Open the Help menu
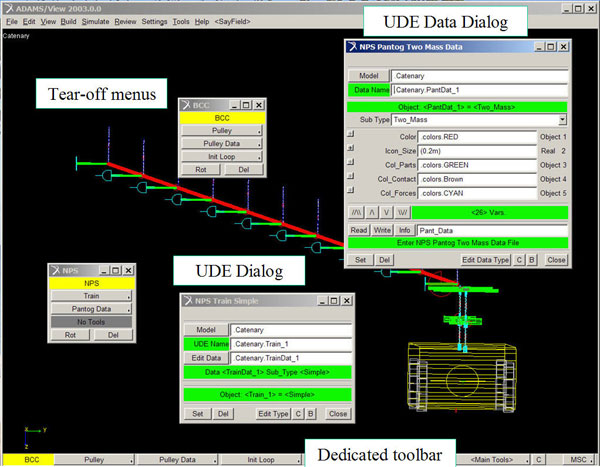Image resolution: width=600 pixels, height=467 pixels. point(202,22)
